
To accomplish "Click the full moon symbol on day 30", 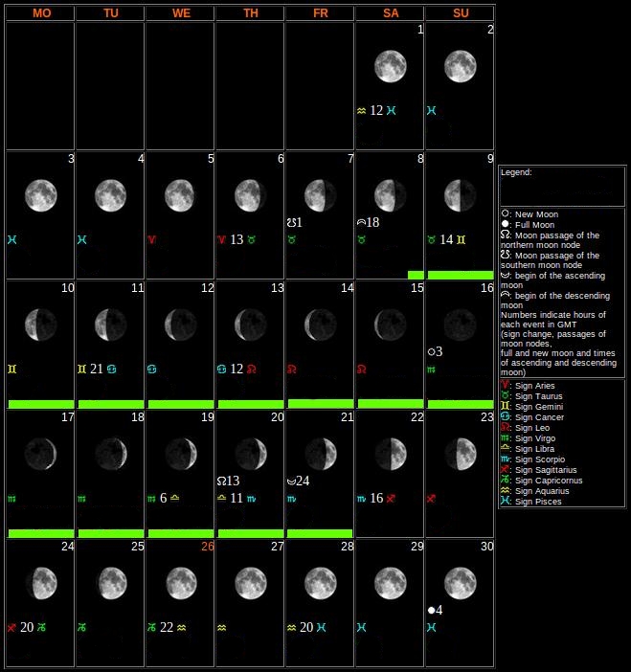I will 433,610.
